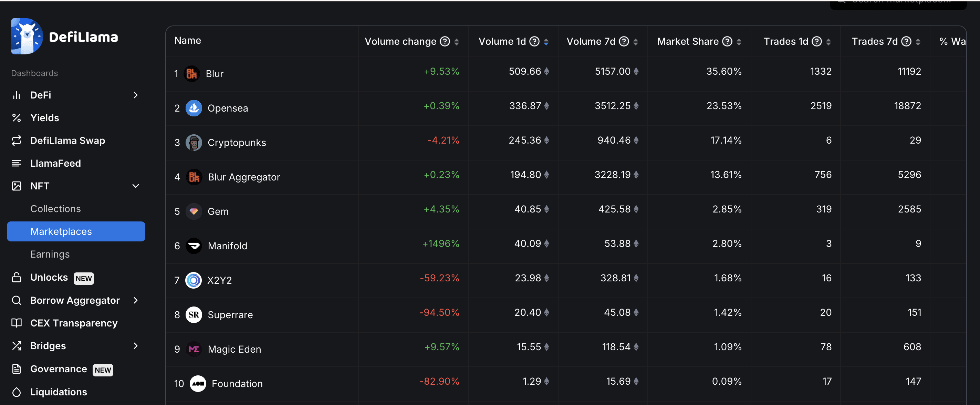Sort table by Market Share arrows
The width and height of the screenshot is (980, 405).
[739, 42]
